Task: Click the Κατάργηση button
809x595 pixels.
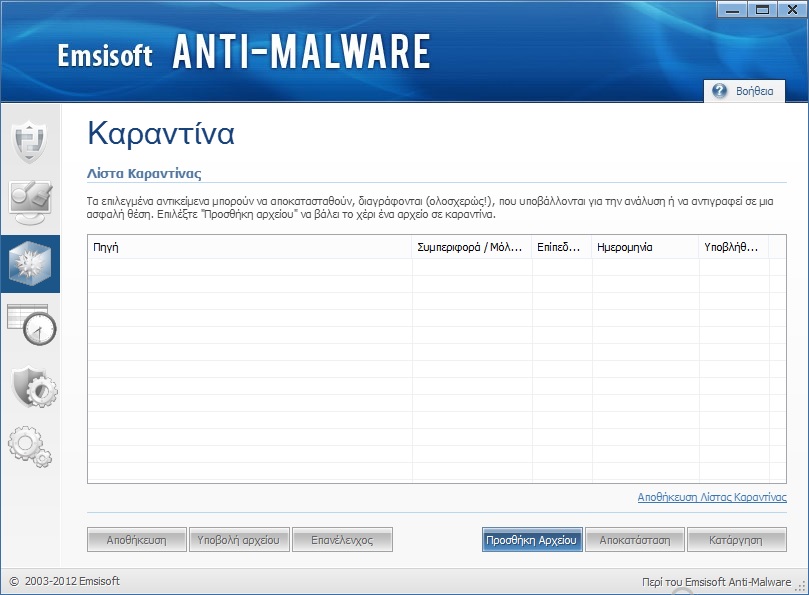Action: (x=737, y=540)
